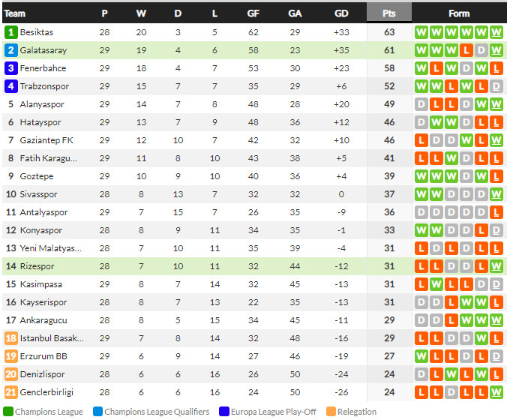The height and width of the screenshot is (420, 507).
Task: Open the Rizespor team link
Action: coord(37,266)
